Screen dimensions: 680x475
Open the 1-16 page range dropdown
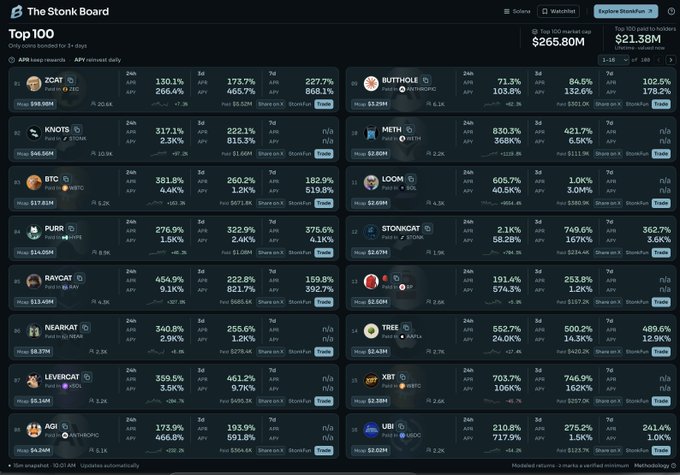click(x=613, y=60)
